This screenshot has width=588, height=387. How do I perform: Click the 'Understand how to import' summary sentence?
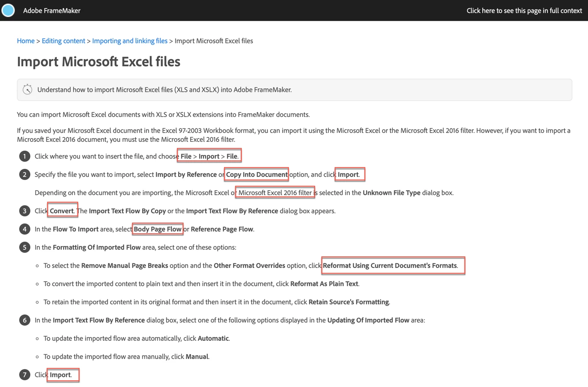tap(164, 90)
